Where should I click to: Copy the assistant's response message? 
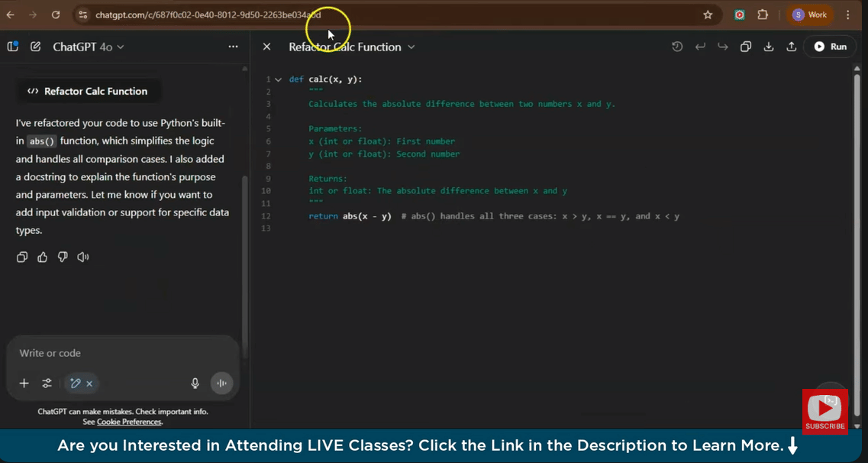[22, 257]
